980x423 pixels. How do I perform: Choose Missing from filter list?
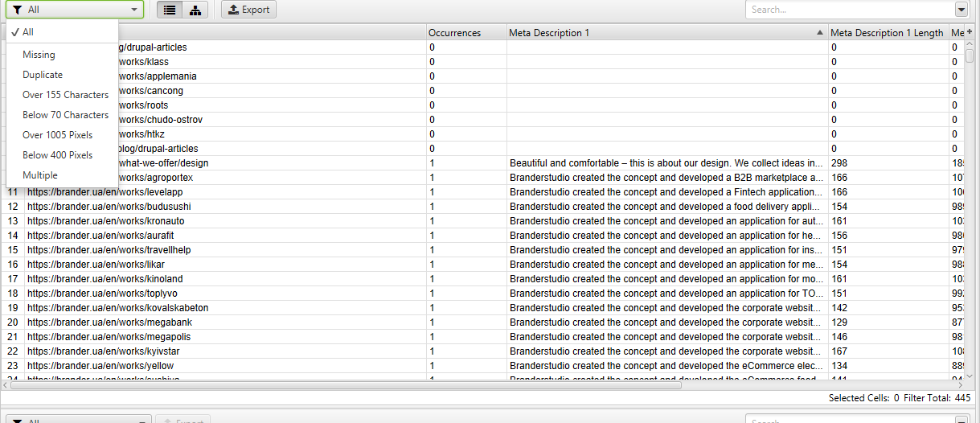pyautogui.click(x=39, y=55)
